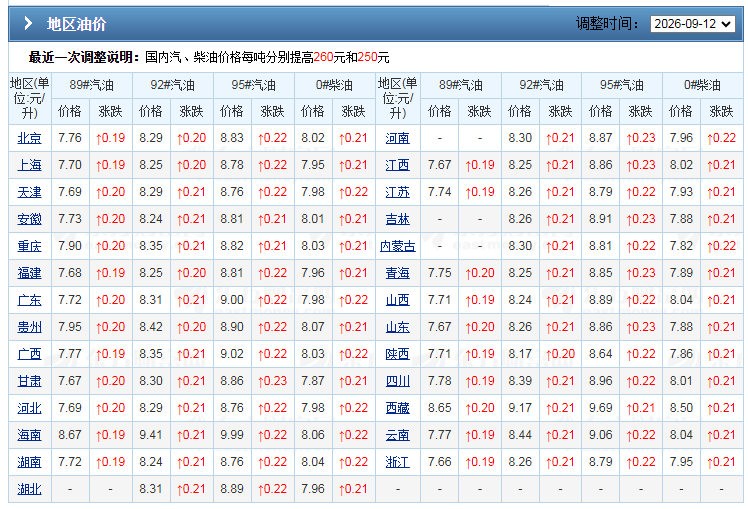This screenshot has height=509, width=748.
Task: Click the chevron icon beside 地区油价
Action: click(x=29, y=23)
